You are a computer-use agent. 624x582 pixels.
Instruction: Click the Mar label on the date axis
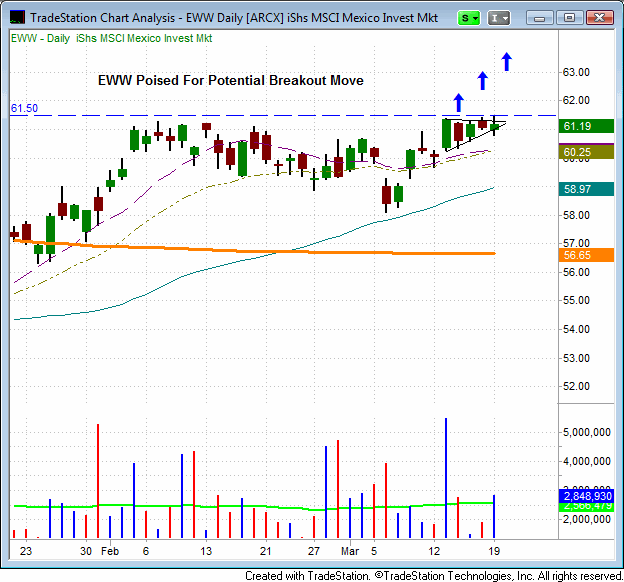point(346,550)
